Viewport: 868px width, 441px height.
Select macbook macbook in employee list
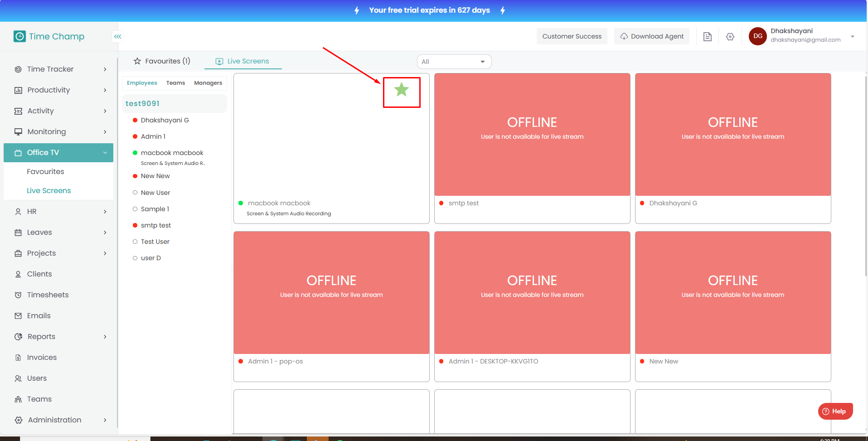pos(172,153)
